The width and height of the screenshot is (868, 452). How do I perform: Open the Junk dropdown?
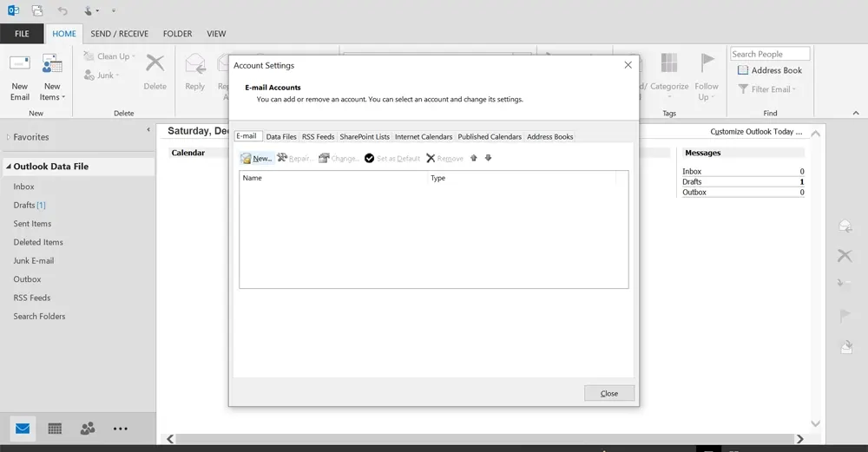pos(102,75)
